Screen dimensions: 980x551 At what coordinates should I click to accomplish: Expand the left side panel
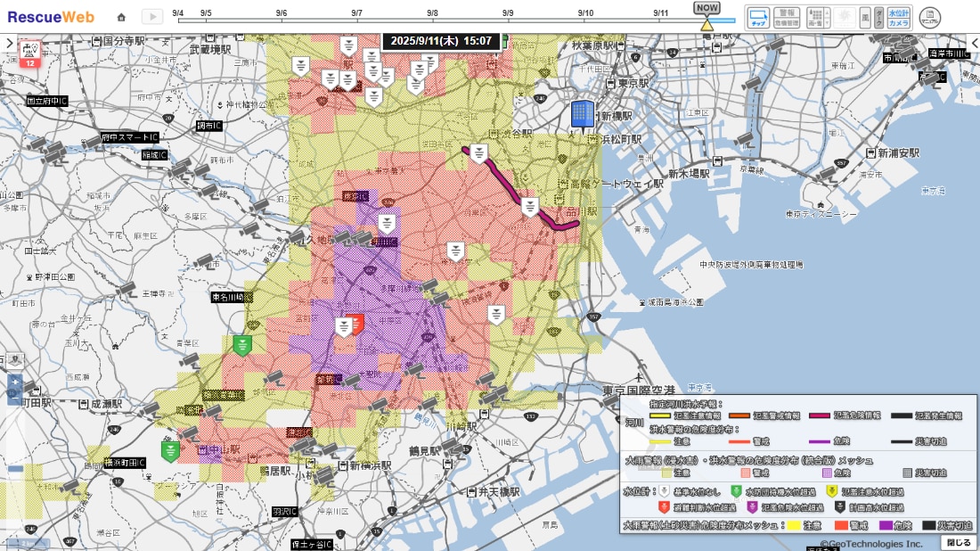coord(9,43)
